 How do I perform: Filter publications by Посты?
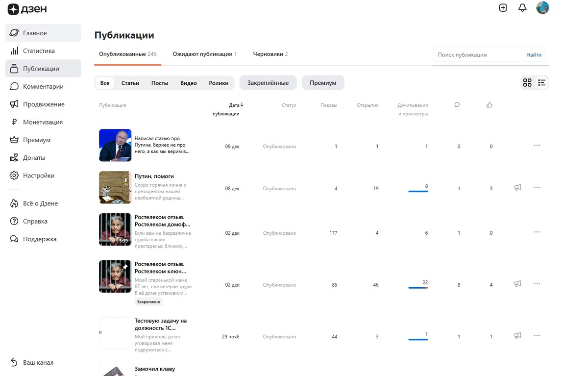(160, 83)
